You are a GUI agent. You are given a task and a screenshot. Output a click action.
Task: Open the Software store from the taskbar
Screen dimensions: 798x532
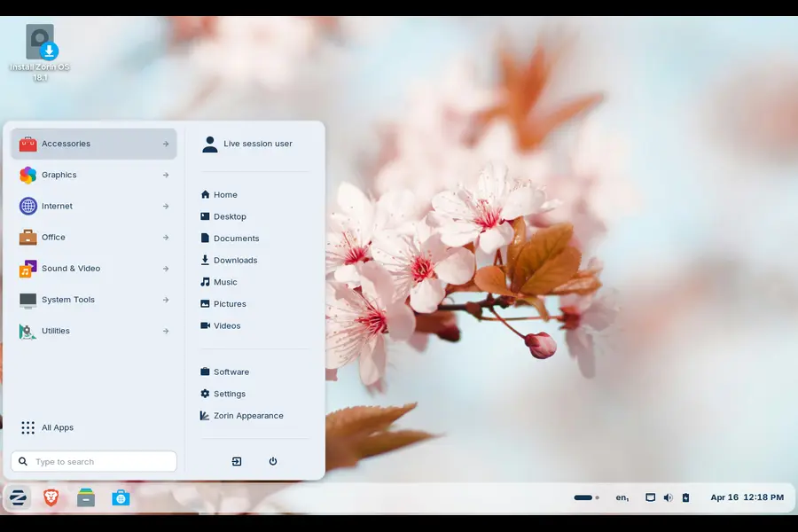tap(121, 497)
